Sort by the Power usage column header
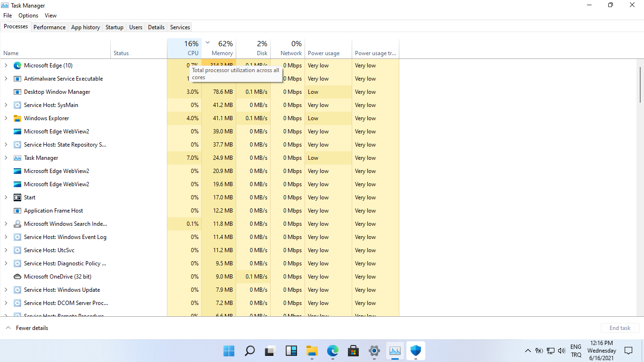 coord(328,49)
